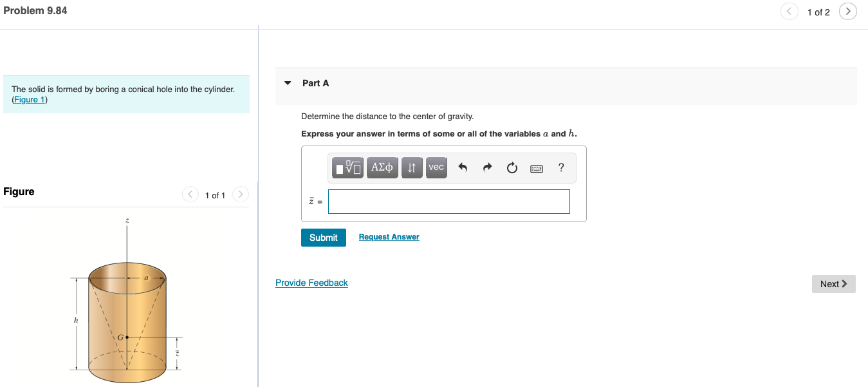Click inside the z̄ answer input box
Viewport: 868px width, 387px height.
448,201
